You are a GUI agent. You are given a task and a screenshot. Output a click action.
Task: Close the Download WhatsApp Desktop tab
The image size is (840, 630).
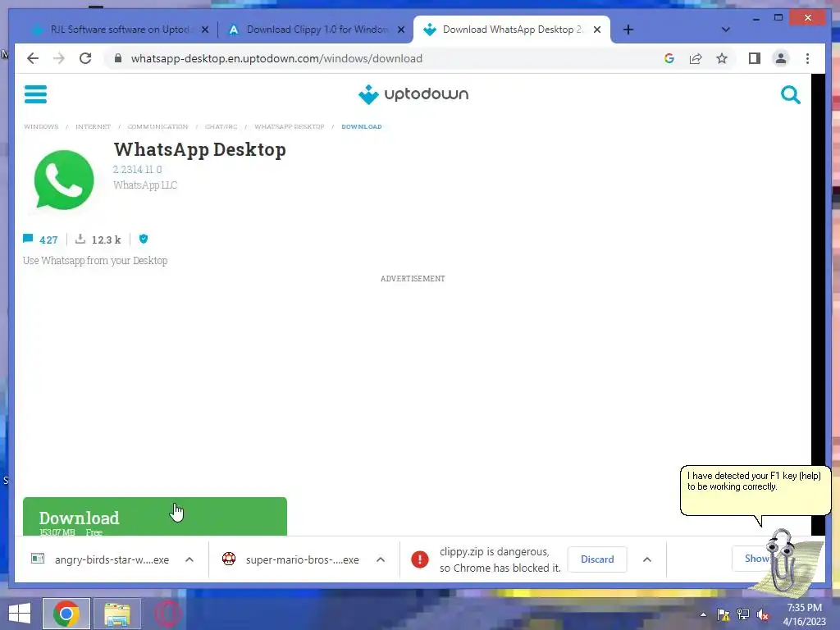click(x=597, y=30)
